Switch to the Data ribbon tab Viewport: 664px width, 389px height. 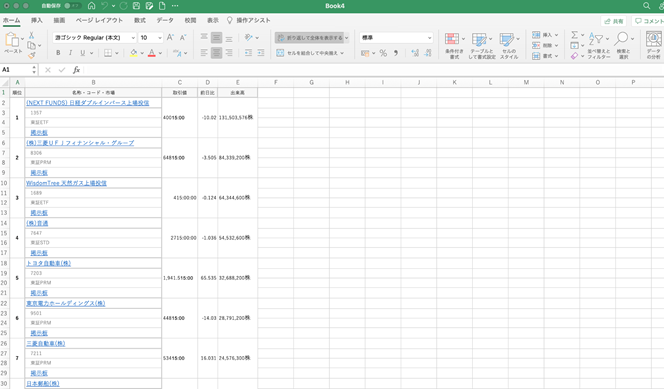(x=165, y=20)
